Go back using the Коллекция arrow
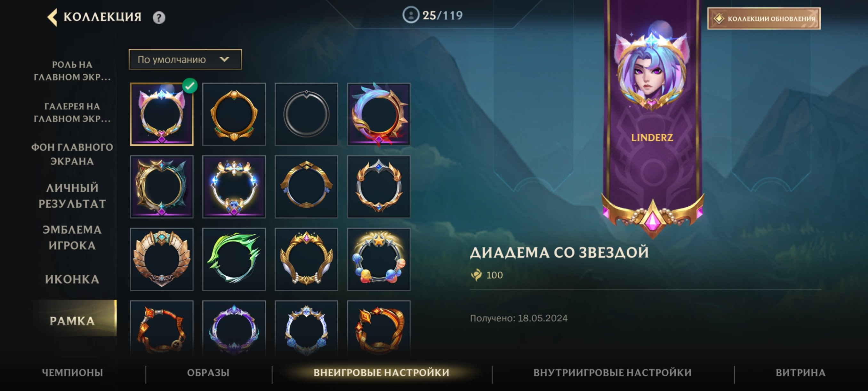 pyautogui.click(x=52, y=17)
